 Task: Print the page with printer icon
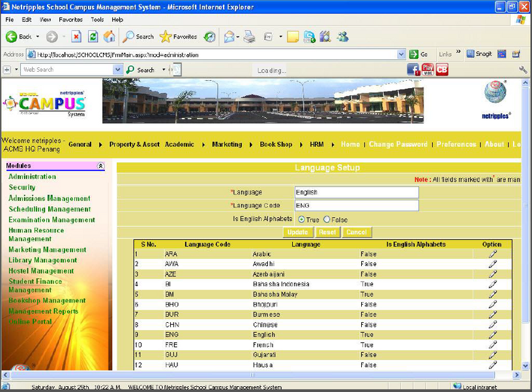(x=249, y=37)
